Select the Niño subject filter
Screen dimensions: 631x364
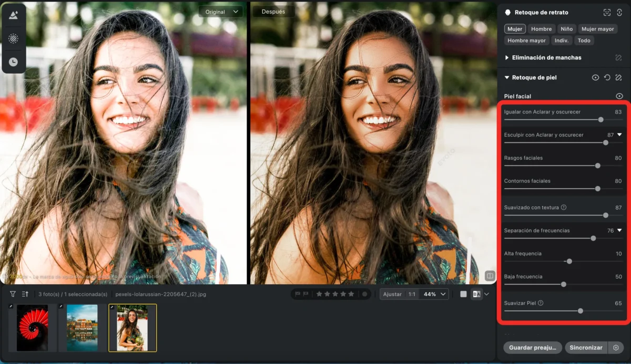pos(566,29)
